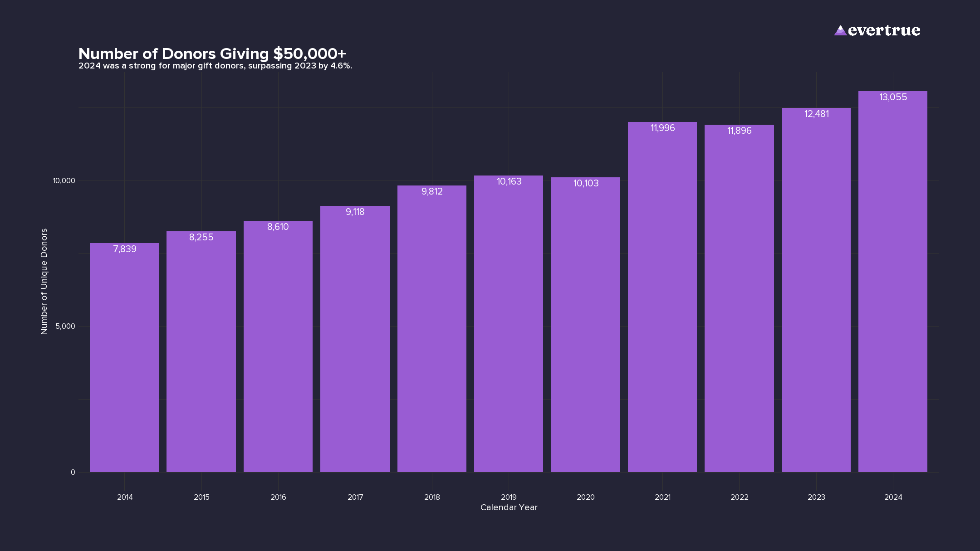The height and width of the screenshot is (551, 980).
Task: Select the 2014 bar in the chart
Action: 124,358
